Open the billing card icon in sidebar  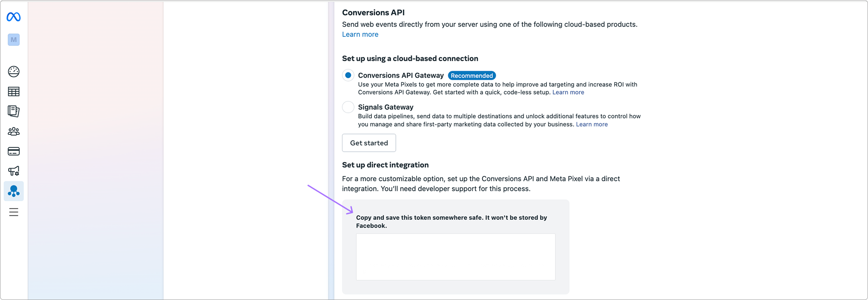14,151
